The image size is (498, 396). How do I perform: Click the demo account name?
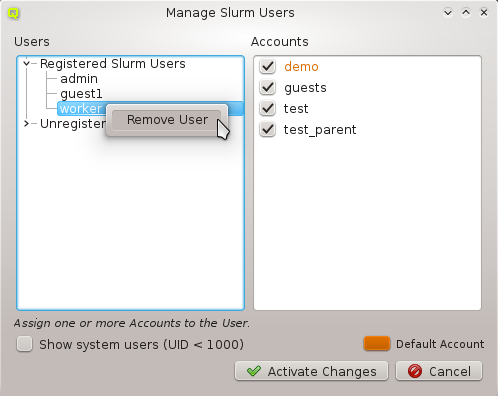pyautogui.click(x=301, y=67)
